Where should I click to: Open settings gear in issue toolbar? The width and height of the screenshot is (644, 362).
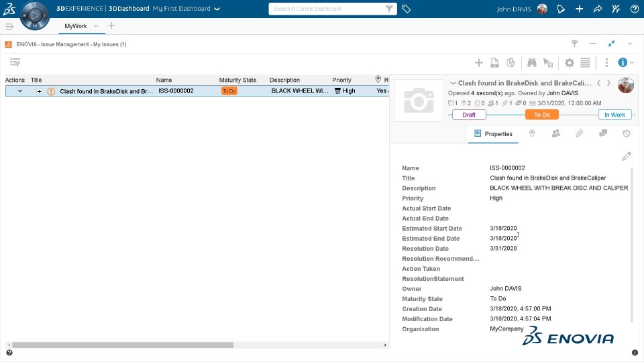[570, 62]
